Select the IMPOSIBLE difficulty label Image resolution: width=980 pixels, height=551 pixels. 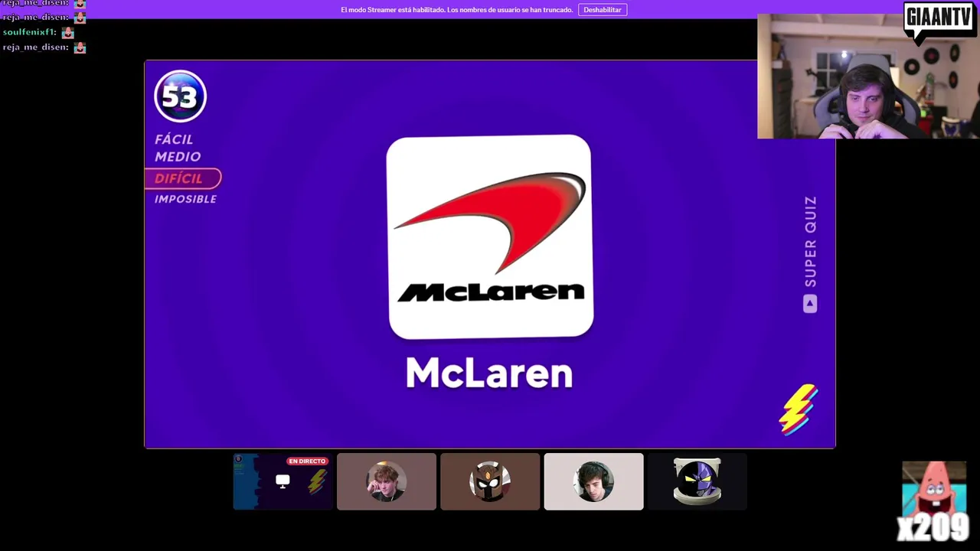click(x=185, y=199)
